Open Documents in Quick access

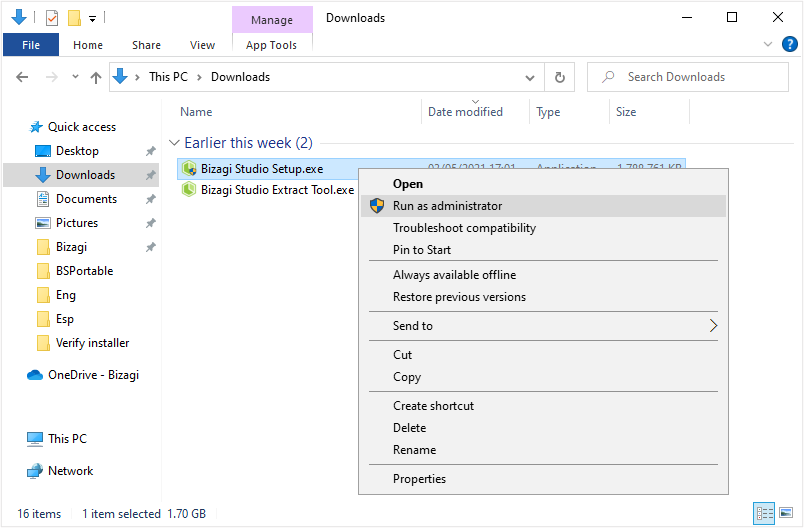(x=87, y=199)
